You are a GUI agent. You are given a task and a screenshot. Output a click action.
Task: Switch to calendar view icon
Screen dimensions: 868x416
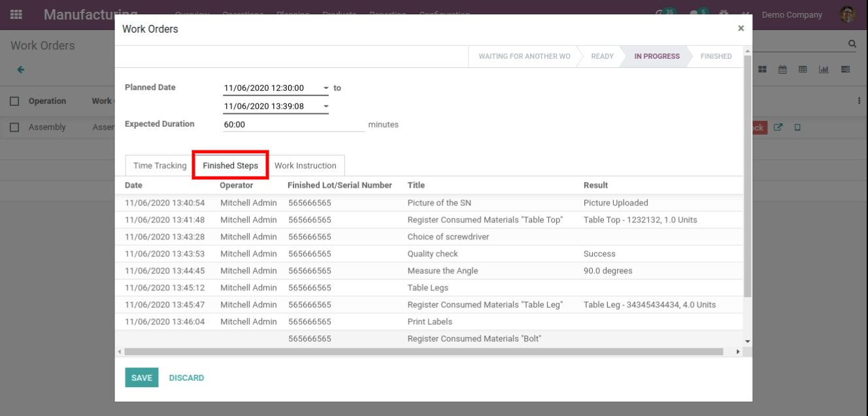pos(782,69)
